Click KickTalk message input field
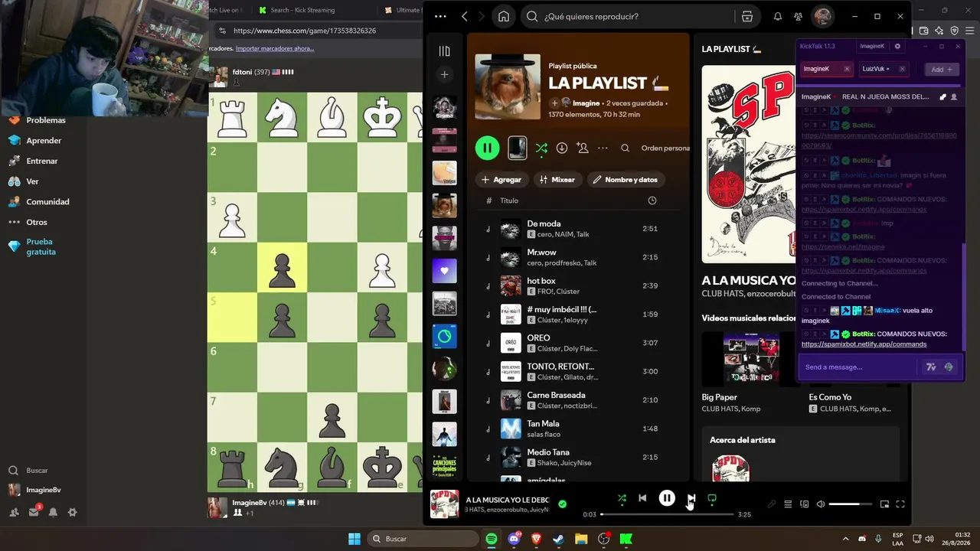 pos(858,367)
